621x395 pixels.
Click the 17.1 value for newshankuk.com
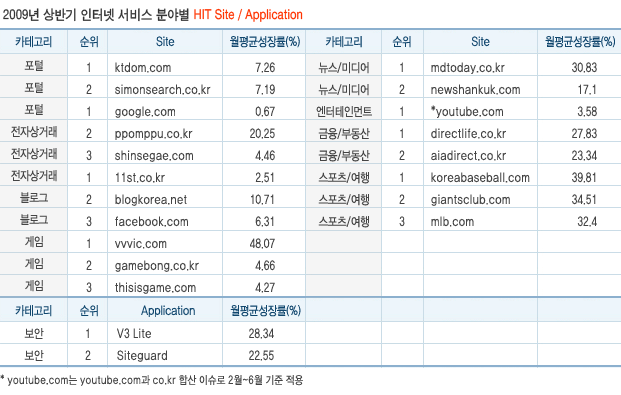pos(587,90)
